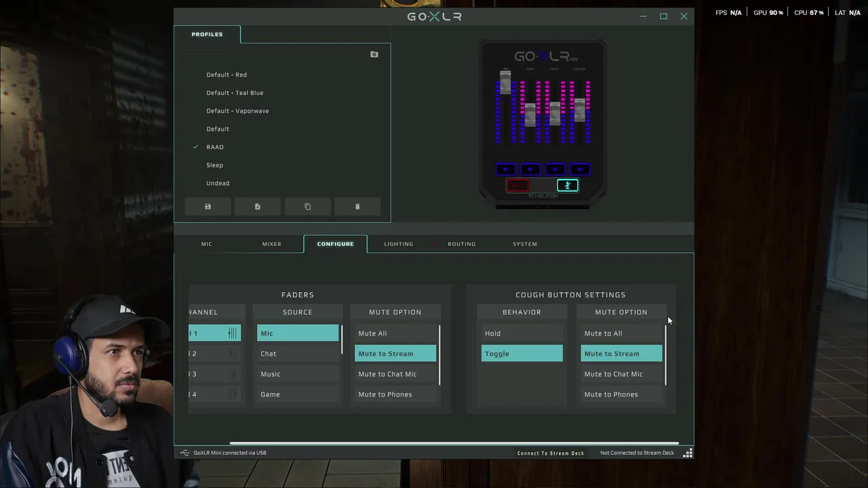Set fader mute option to Mute to Phones
The width and height of the screenshot is (868, 488).
click(x=395, y=394)
